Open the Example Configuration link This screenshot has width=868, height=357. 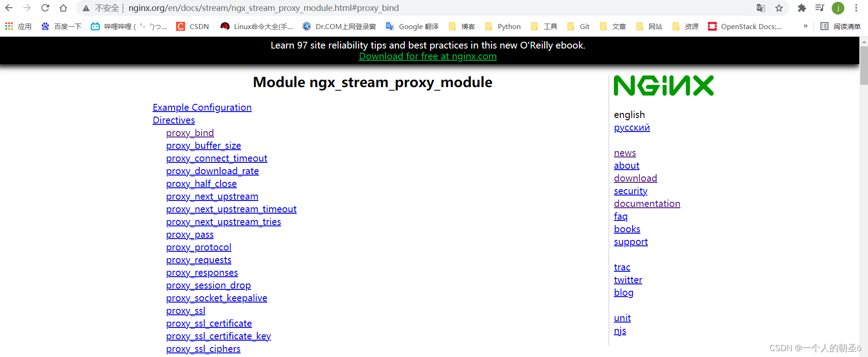point(202,108)
